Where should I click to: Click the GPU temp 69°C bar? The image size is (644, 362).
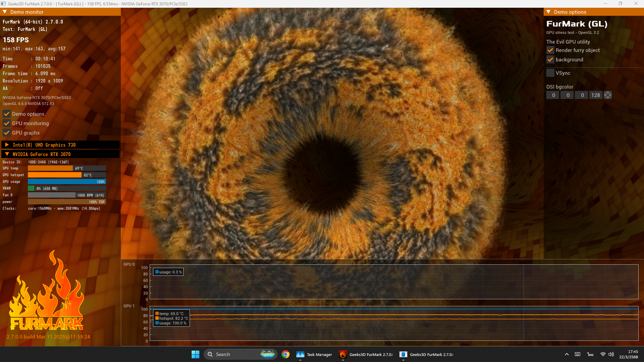point(67,168)
